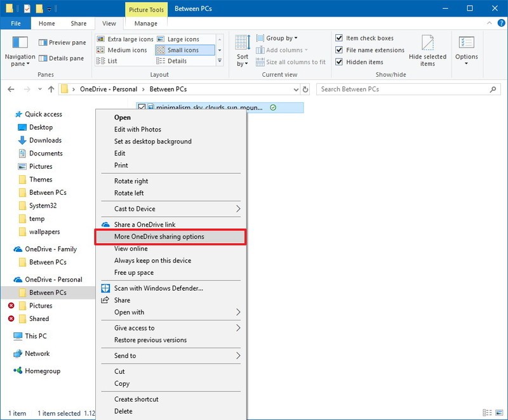Image resolution: width=508 pixels, height=420 pixels.
Task: Open System32 folder in sidebar
Action: click(x=38, y=206)
